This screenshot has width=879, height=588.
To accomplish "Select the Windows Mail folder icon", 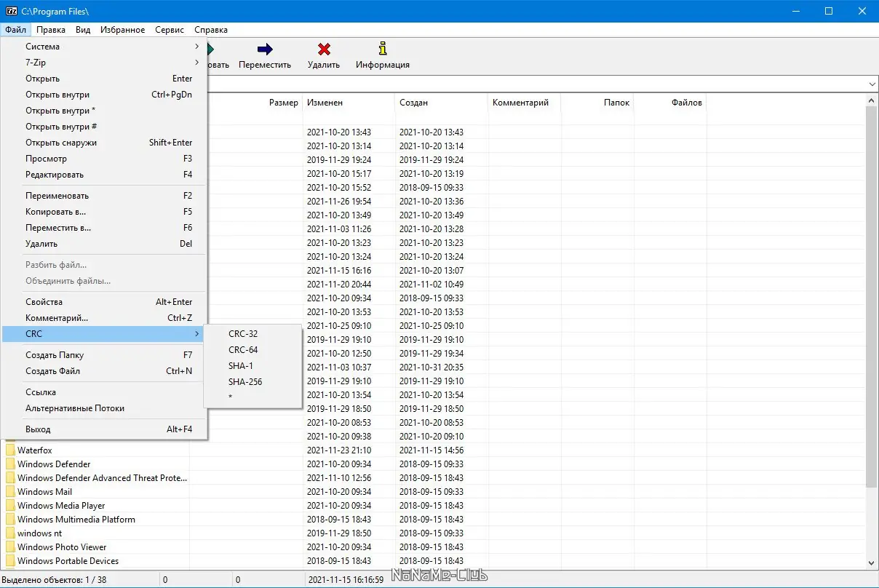I will click(10, 492).
